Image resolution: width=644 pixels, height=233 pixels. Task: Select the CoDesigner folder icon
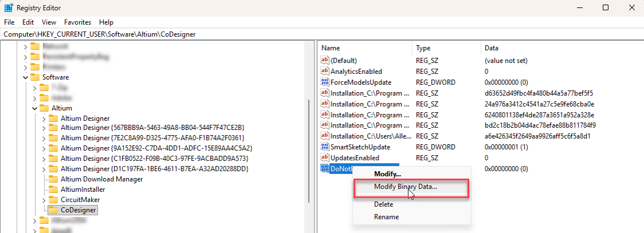coord(53,210)
